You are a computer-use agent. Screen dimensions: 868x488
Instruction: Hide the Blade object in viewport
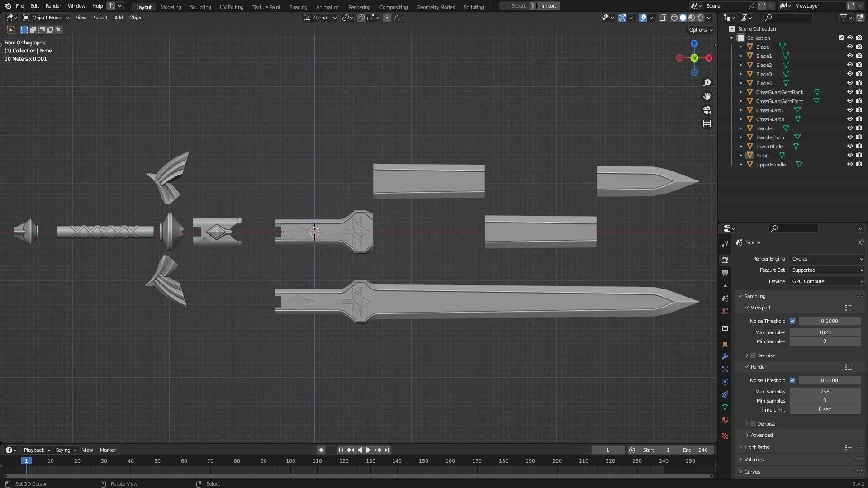850,47
